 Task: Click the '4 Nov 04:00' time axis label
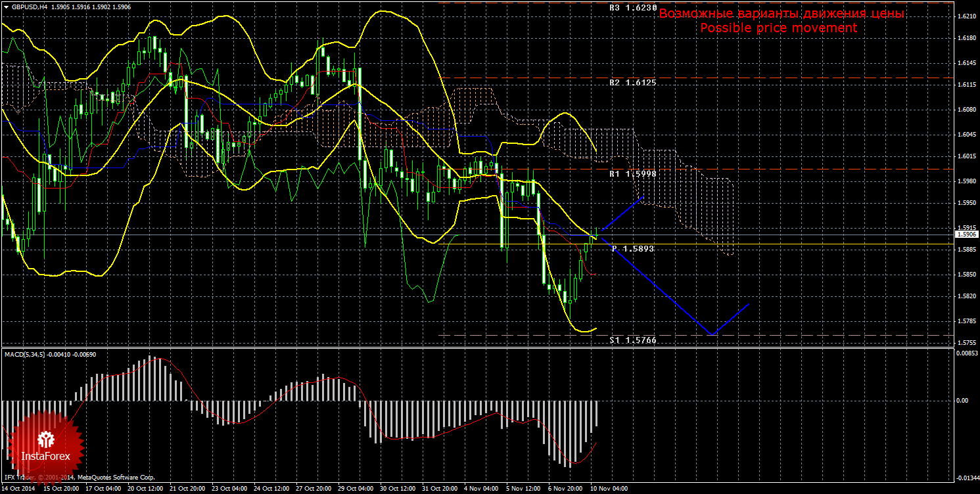pos(482,489)
